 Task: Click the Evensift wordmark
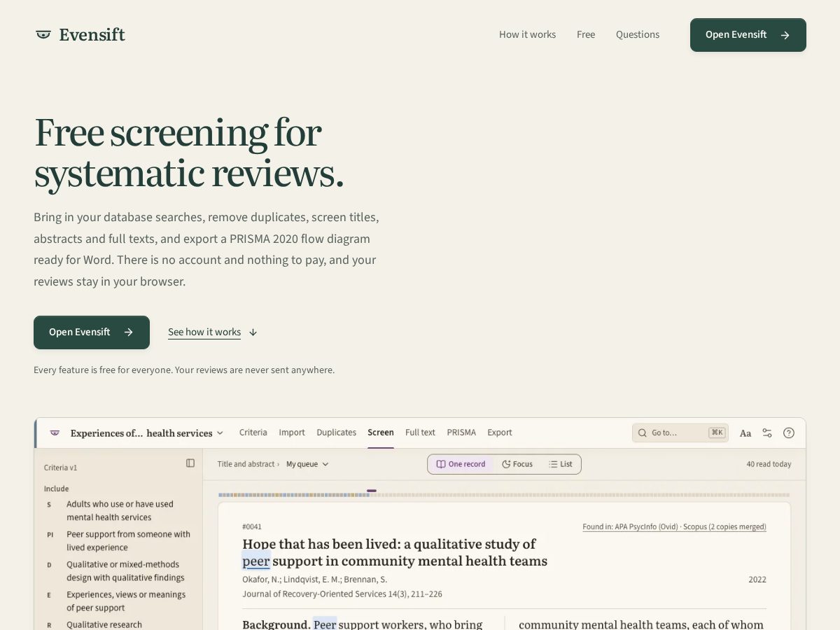click(x=92, y=34)
